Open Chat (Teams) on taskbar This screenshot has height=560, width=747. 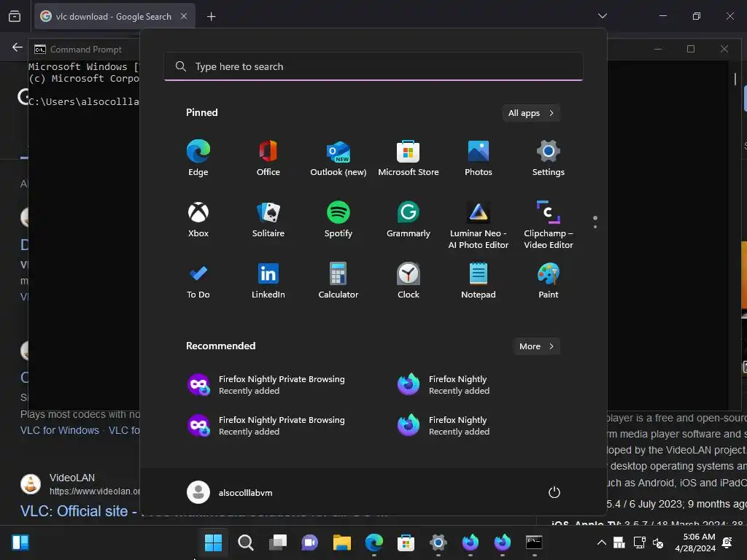309,542
